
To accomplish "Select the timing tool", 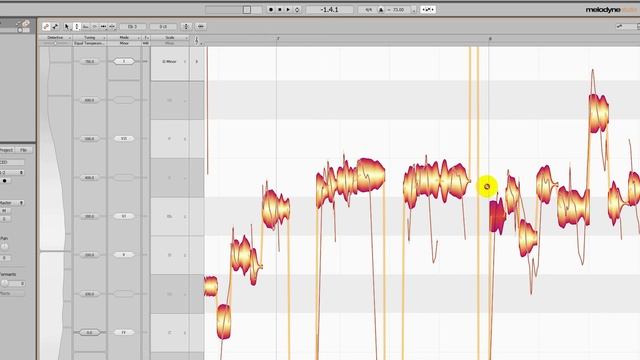I will [104, 27].
